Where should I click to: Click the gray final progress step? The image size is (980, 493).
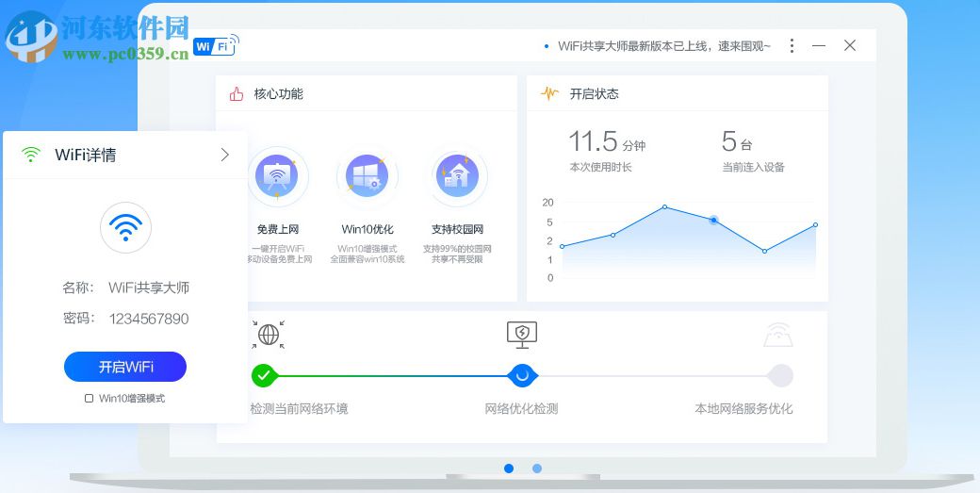780,375
